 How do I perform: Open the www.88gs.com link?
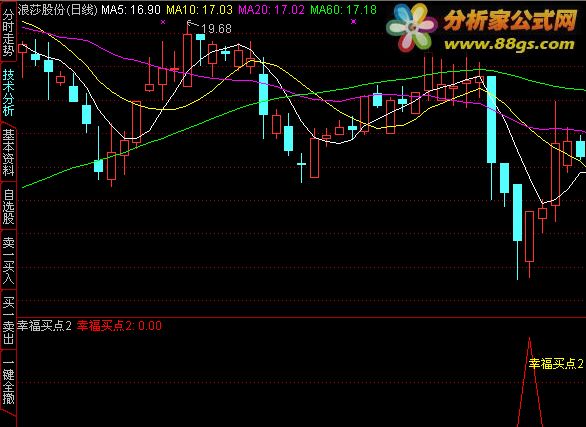pos(509,44)
